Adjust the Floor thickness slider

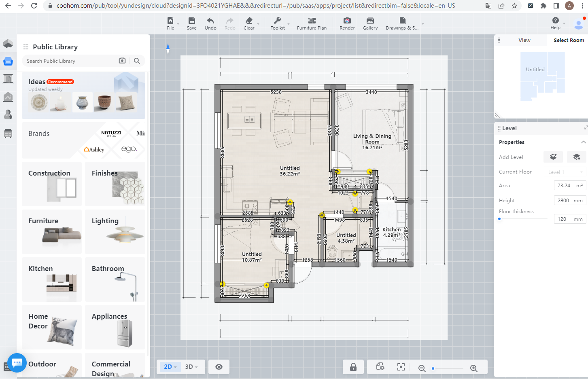[500, 219]
